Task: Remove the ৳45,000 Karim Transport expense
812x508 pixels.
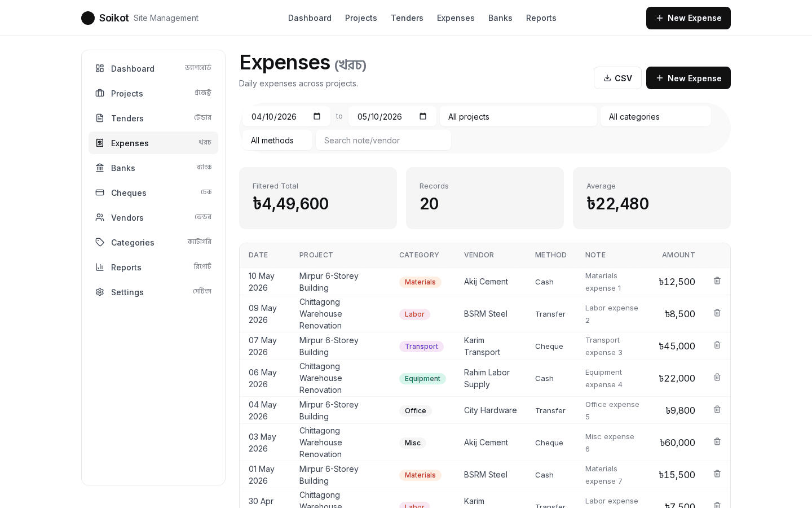Action: 717,345
